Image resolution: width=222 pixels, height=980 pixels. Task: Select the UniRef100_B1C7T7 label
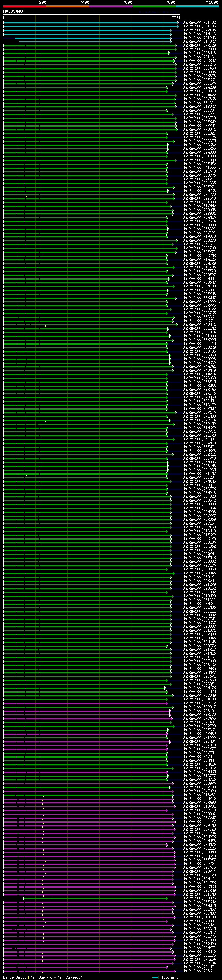coord(199,776)
